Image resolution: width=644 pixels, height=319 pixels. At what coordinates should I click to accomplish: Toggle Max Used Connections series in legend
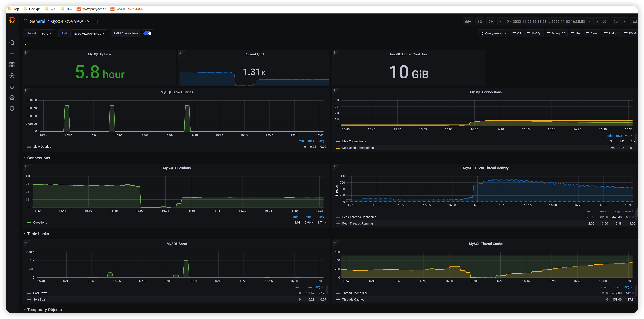tap(358, 148)
